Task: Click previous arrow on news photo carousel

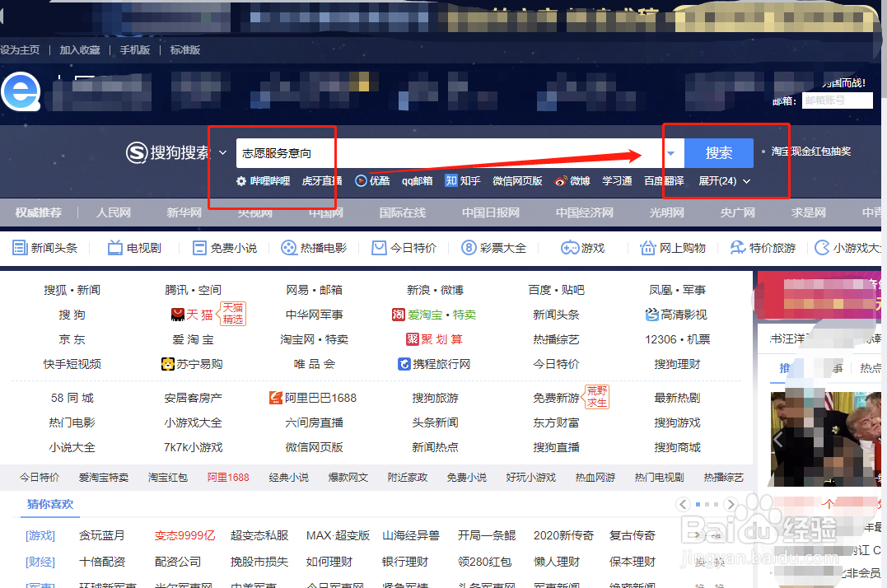Action: (778, 439)
